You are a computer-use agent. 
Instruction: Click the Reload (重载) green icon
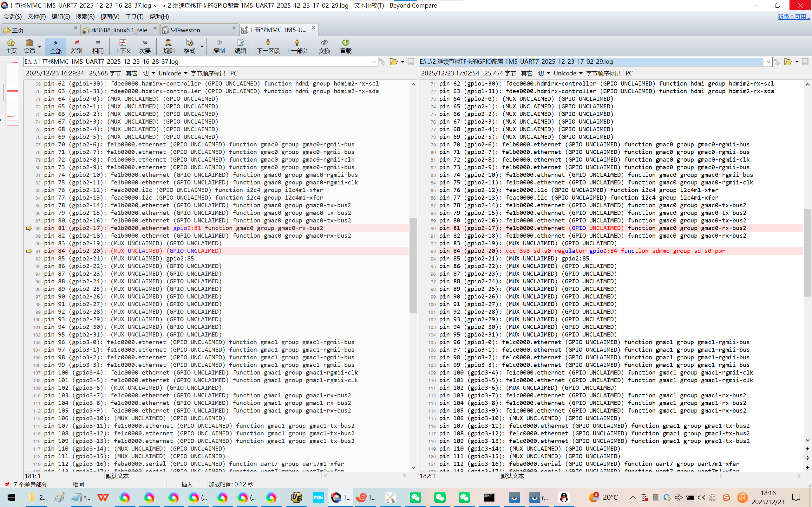coord(345,46)
